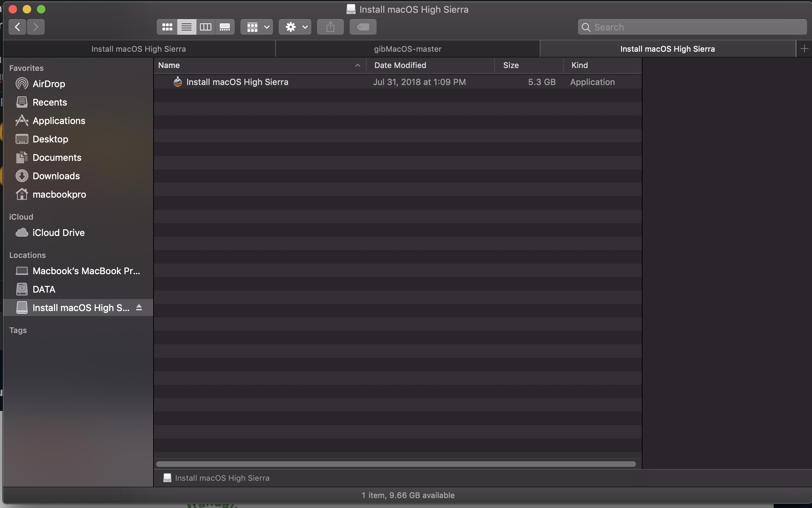Toggle the Name sort direction arrow
The width and height of the screenshot is (812, 508).
tap(357, 65)
